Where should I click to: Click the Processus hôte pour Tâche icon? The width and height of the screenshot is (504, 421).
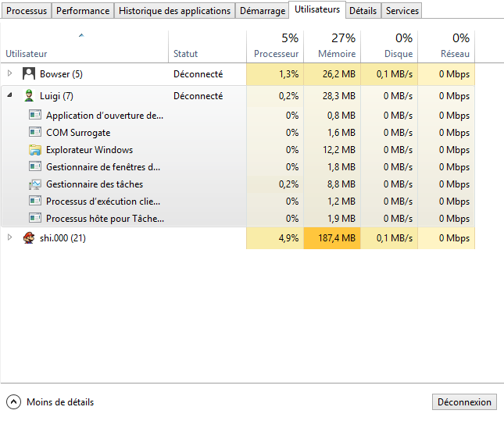[35, 219]
